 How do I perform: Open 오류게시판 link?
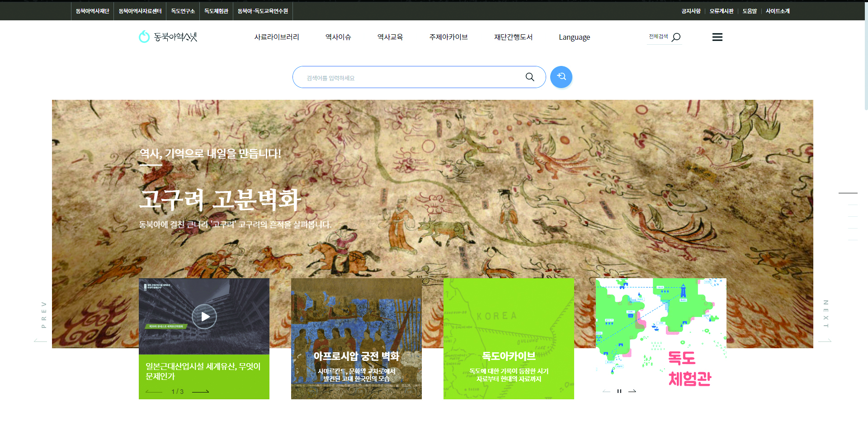click(722, 11)
